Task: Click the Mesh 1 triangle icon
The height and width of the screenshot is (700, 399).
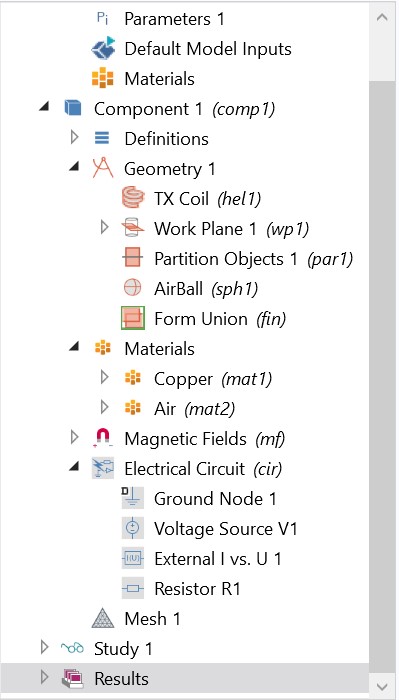Action: (x=103, y=619)
